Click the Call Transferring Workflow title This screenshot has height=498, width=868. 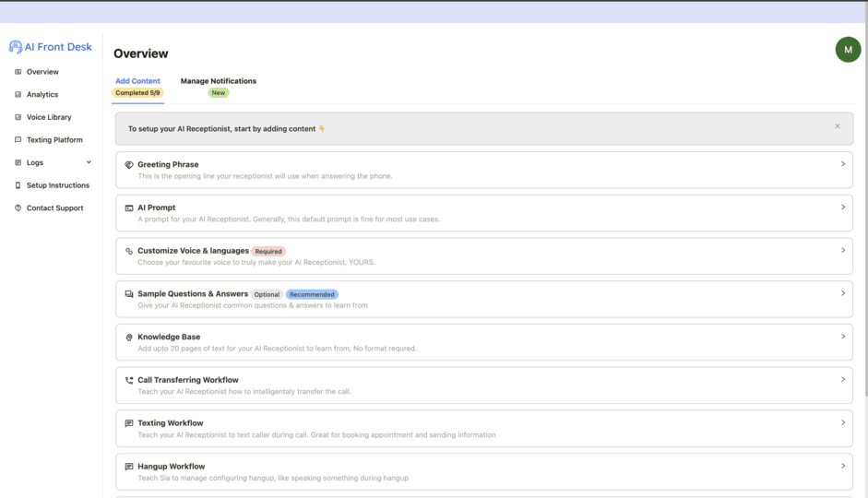click(x=188, y=380)
